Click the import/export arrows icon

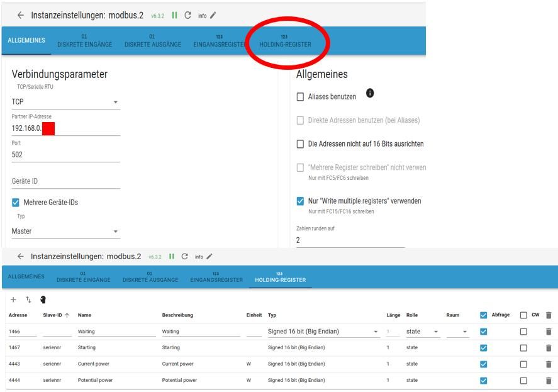pos(28,300)
